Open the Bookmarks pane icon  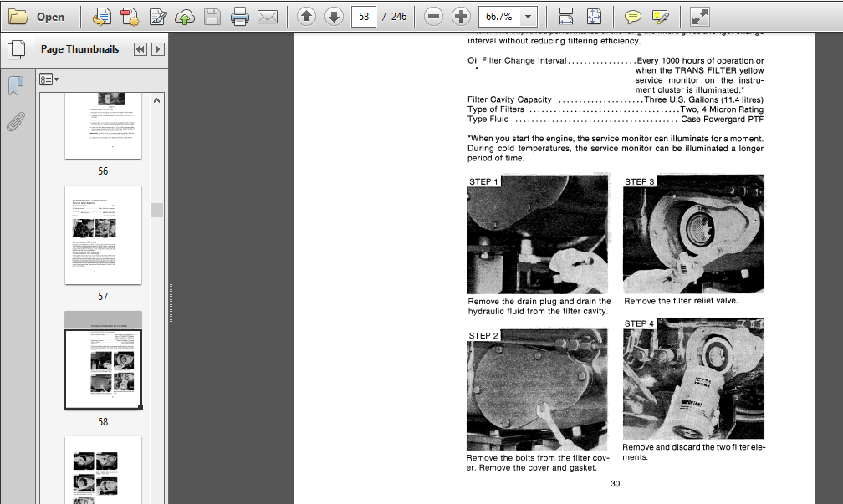[x=16, y=85]
